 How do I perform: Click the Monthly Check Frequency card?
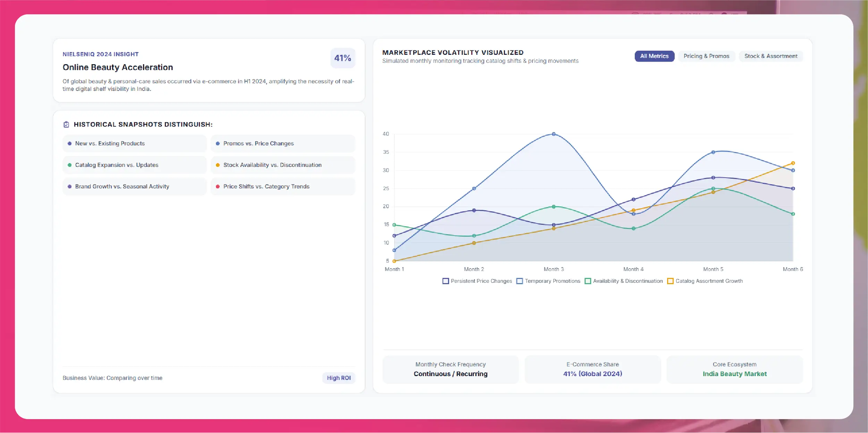click(450, 370)
